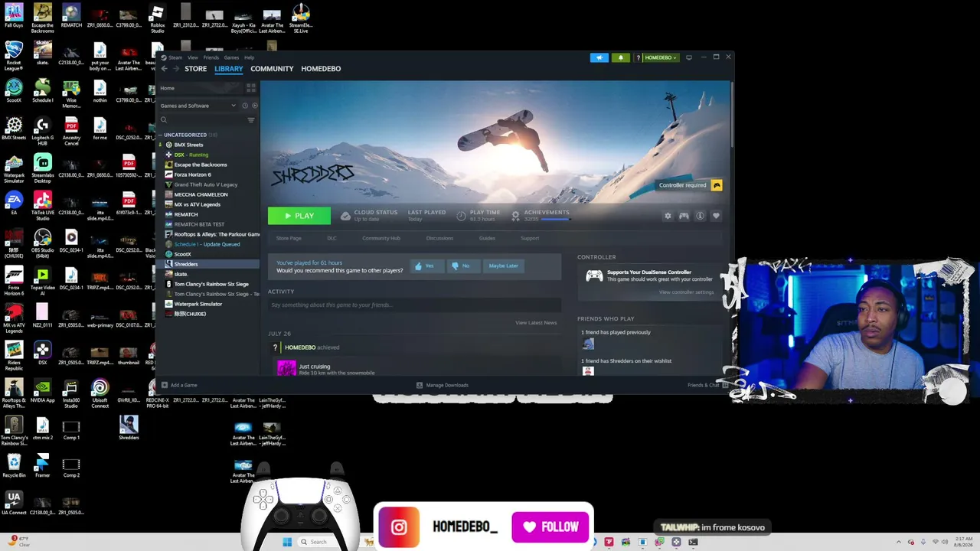
Task: Select Escape the Backrooms in library list
Action: point(201,165)
